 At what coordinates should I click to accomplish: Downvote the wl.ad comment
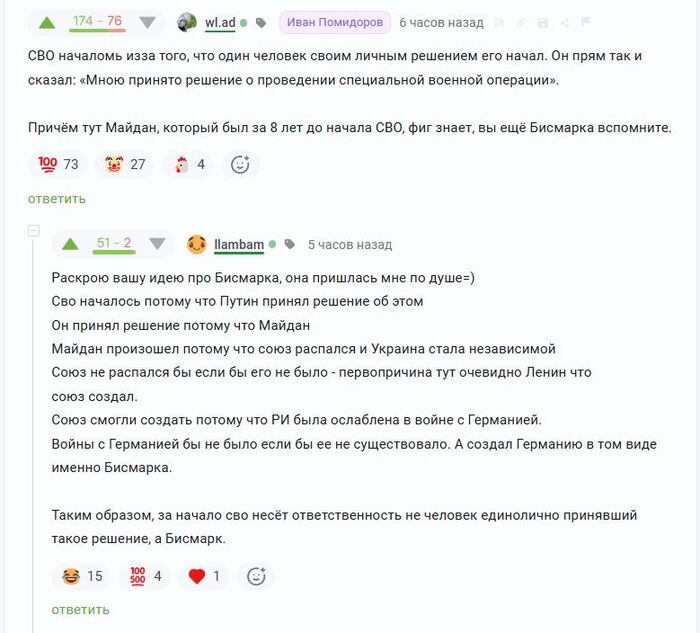[x=147, y=23]
